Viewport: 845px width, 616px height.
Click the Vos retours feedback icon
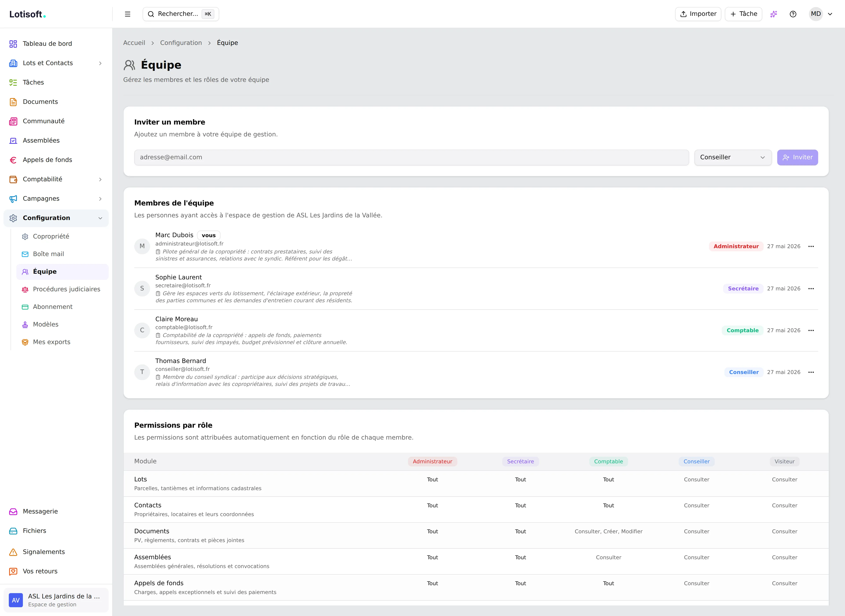[13, 572]
